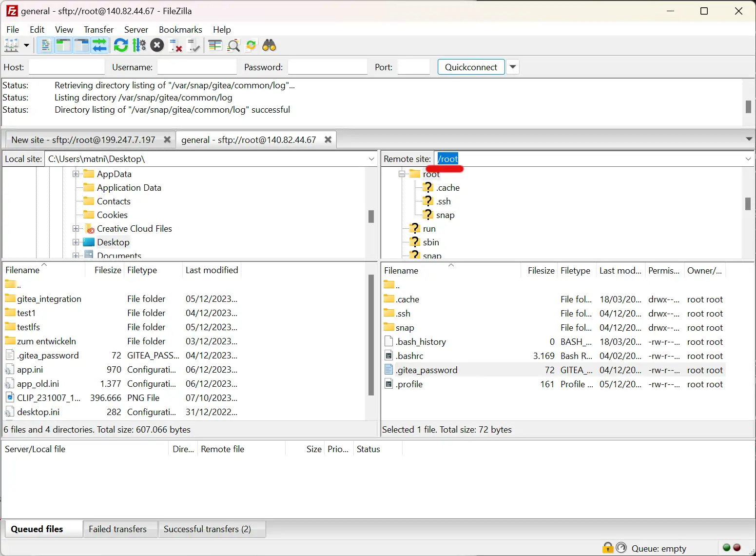756x556 pixels.
Task: Open filename filters
Action: 214,45
